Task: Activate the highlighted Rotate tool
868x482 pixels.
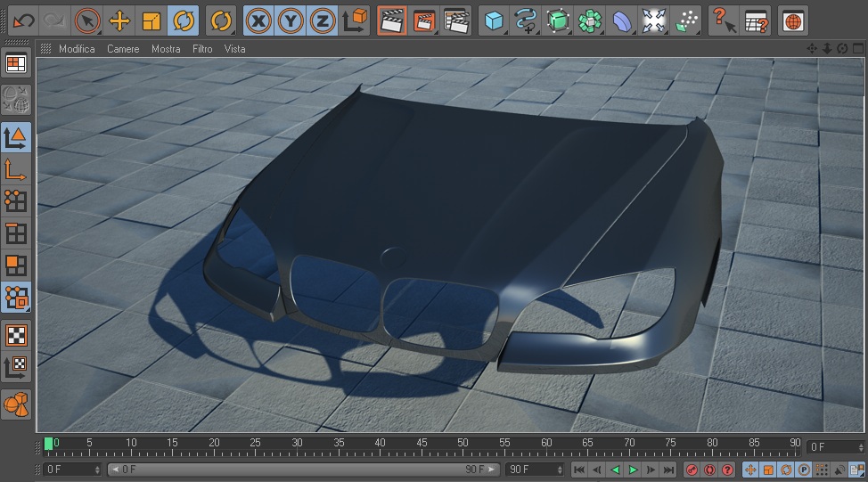Action: point(184,21)
